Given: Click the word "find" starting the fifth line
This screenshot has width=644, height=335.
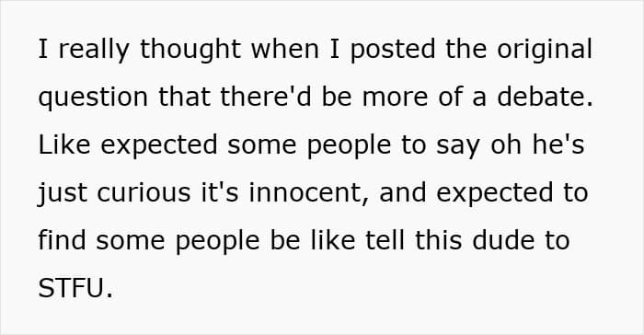Looking at the screenshot, I should pos(62,240).
